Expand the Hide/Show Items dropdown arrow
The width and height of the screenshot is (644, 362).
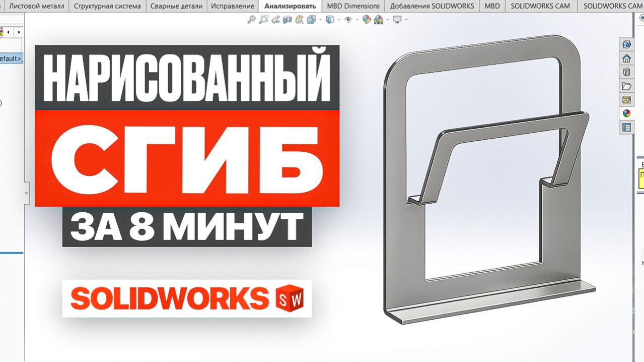tap(357, 20)
